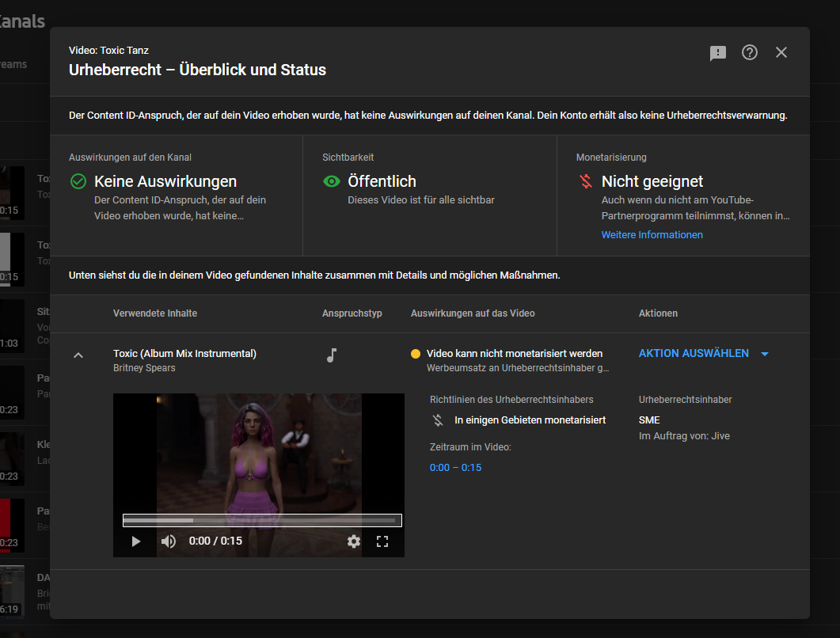Screen dimensions: 840x638
Task: Click the 0:00 / 0:15 time display
Action: pyautogui.click(x=215, y=541)
